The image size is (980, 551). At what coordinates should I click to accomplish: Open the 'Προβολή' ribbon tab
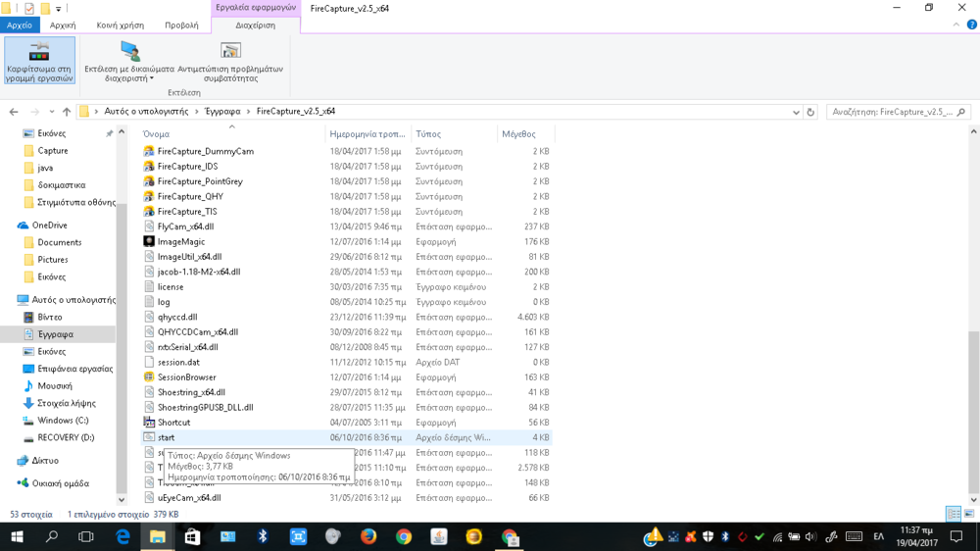[x=181, y=25]
